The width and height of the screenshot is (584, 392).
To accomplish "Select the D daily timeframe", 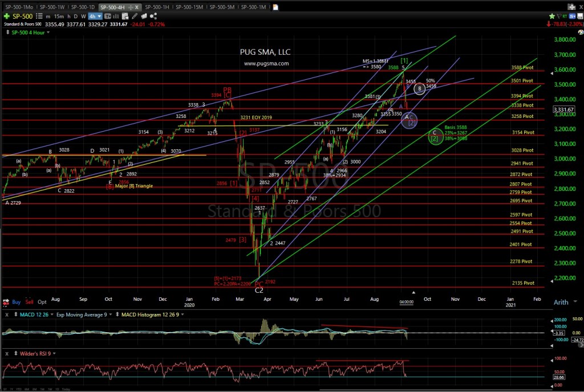I will pyautogui.click(x=76, y=17).
